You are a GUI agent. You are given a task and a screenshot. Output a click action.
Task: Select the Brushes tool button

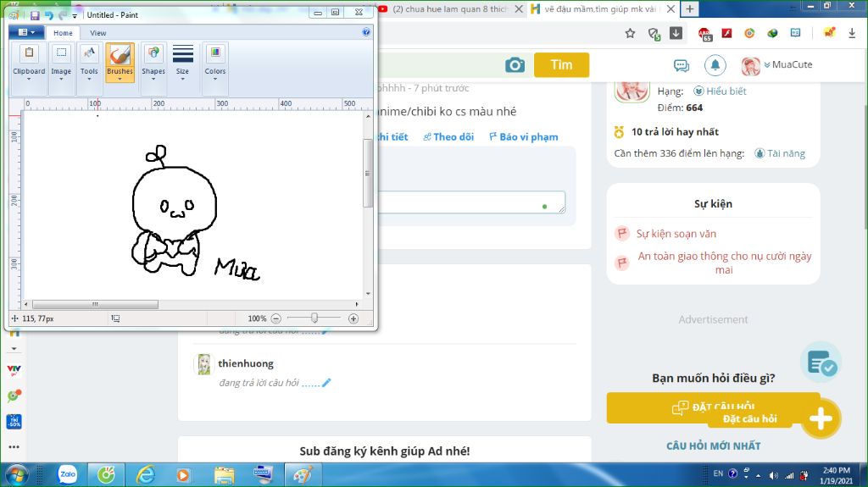120,63
